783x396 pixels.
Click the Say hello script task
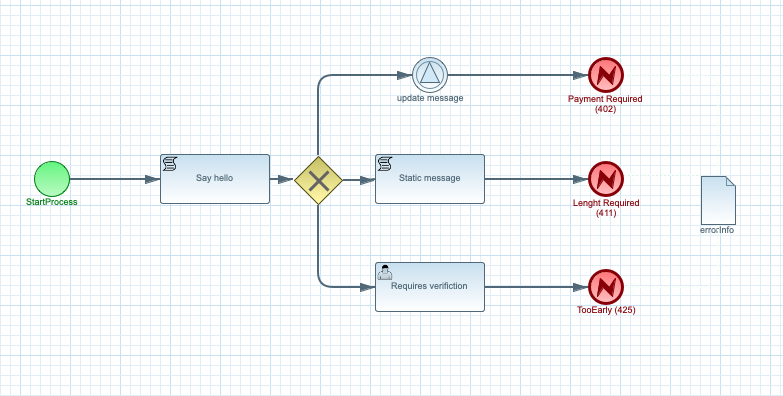[x=215, y=179]
